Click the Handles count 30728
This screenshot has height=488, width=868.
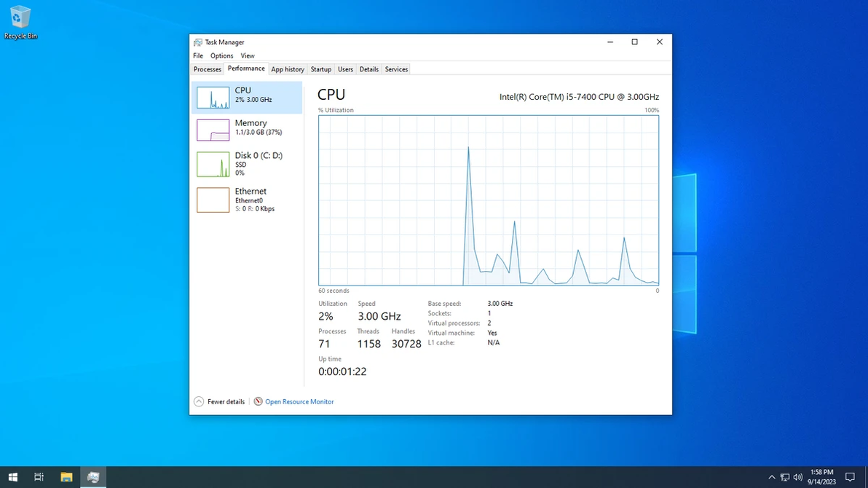click(x=406, y=344)
